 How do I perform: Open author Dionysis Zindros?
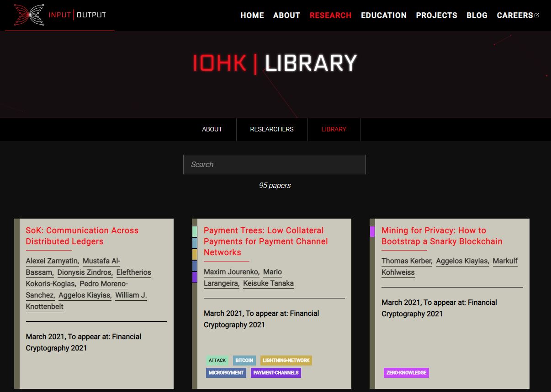click(85, 272)
